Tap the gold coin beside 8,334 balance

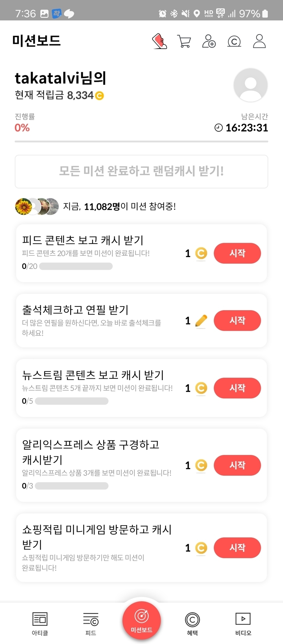[100, 96]
